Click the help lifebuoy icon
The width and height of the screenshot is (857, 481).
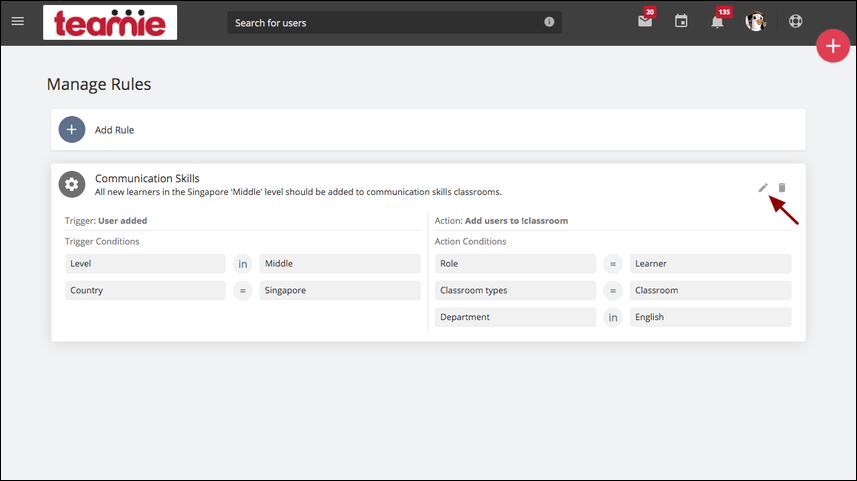(796, 21)
